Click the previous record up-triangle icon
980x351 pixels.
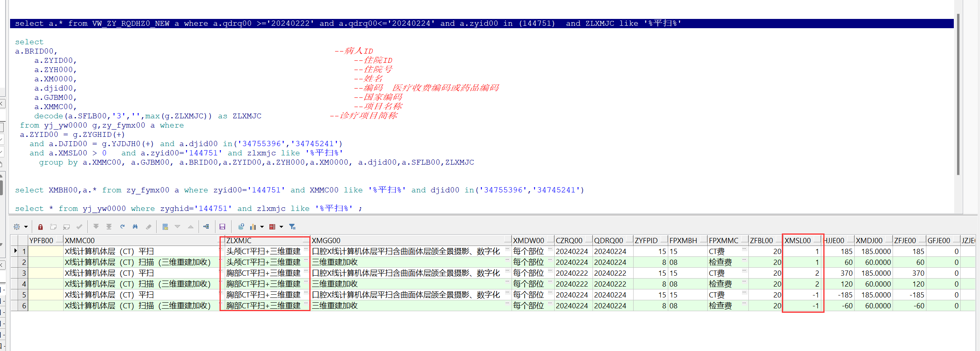click(x=191, y=227)
